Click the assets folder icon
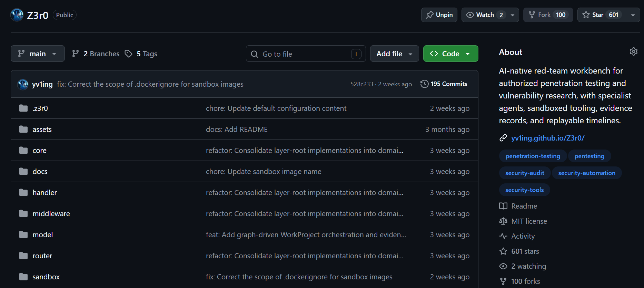644x288 pixels. click(x=23, y=129)
